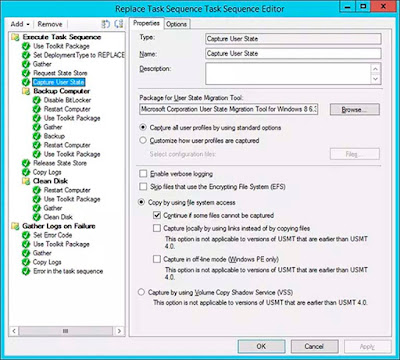Click the green check icon beside Release State Store

pyautogui.click(x=26, y=163)
